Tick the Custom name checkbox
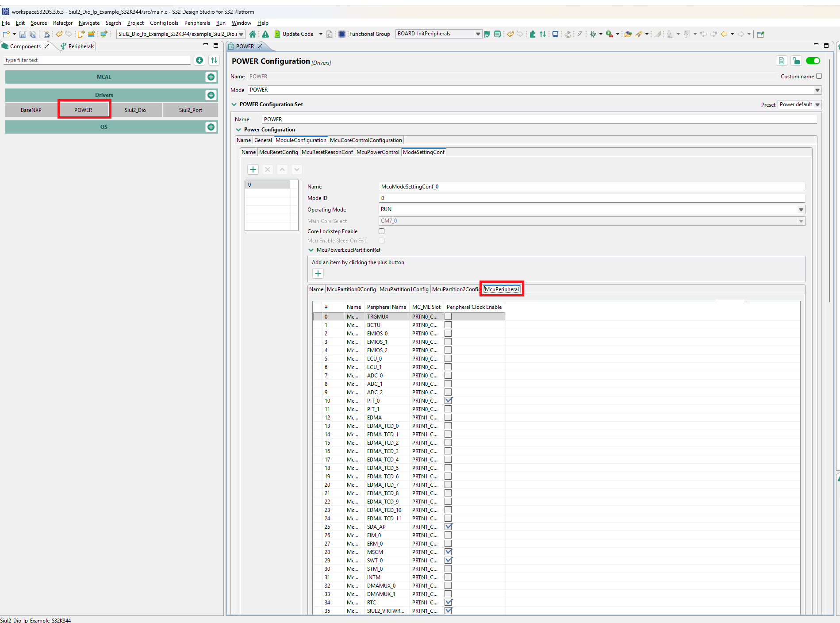Screen dimensions: 840x623 819,76
